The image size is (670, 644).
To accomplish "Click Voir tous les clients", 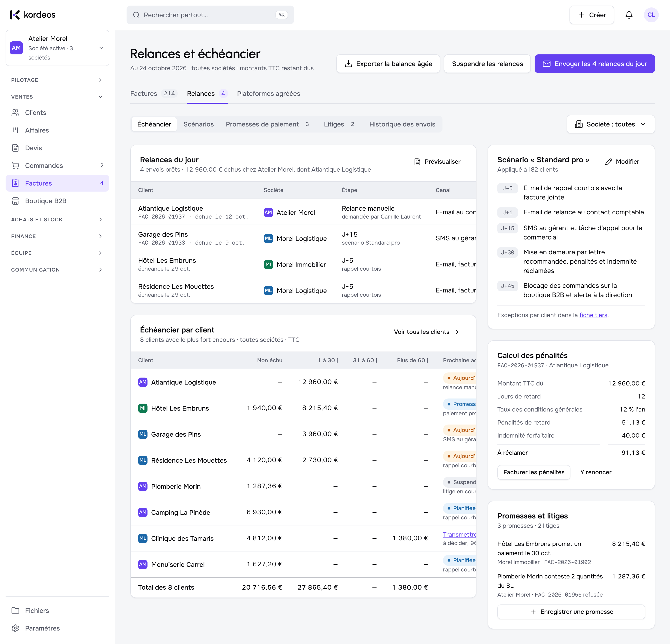I will (x=426, y=332).
